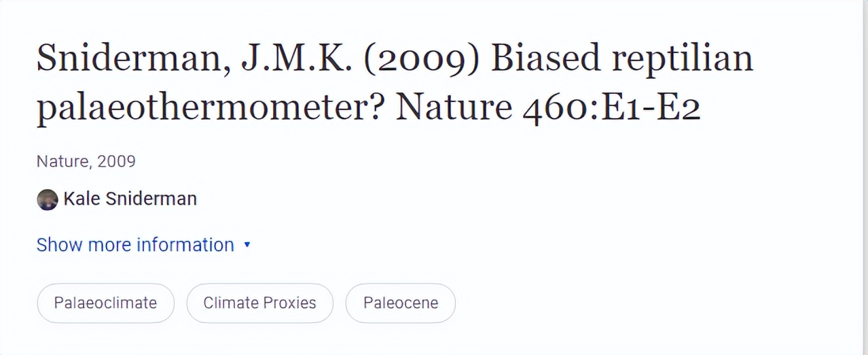
Task: Filter by the Palaeoclimate chip
Action: (x=105, y=303)
